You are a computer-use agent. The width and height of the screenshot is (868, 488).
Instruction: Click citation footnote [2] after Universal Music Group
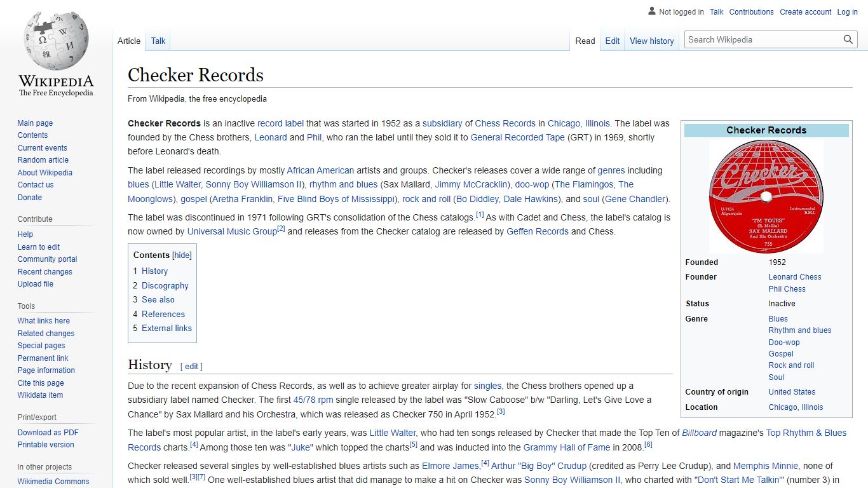[281, 229]
